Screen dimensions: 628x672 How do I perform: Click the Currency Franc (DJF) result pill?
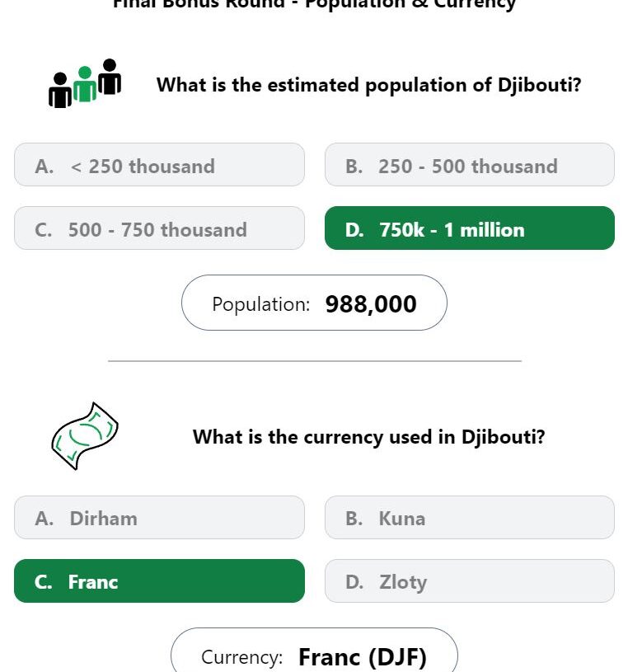pyautogui.click(x=314, y=651)
